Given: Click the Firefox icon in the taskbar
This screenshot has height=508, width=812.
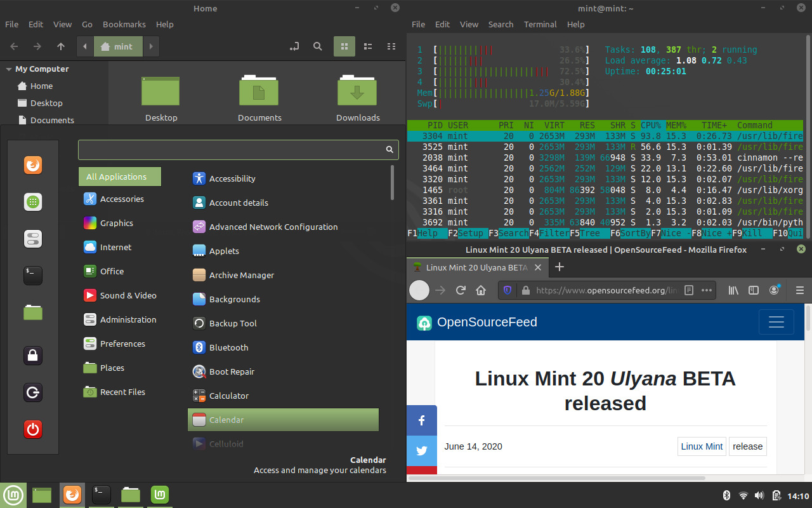Looking at the screenshot, I should [72, 495].
